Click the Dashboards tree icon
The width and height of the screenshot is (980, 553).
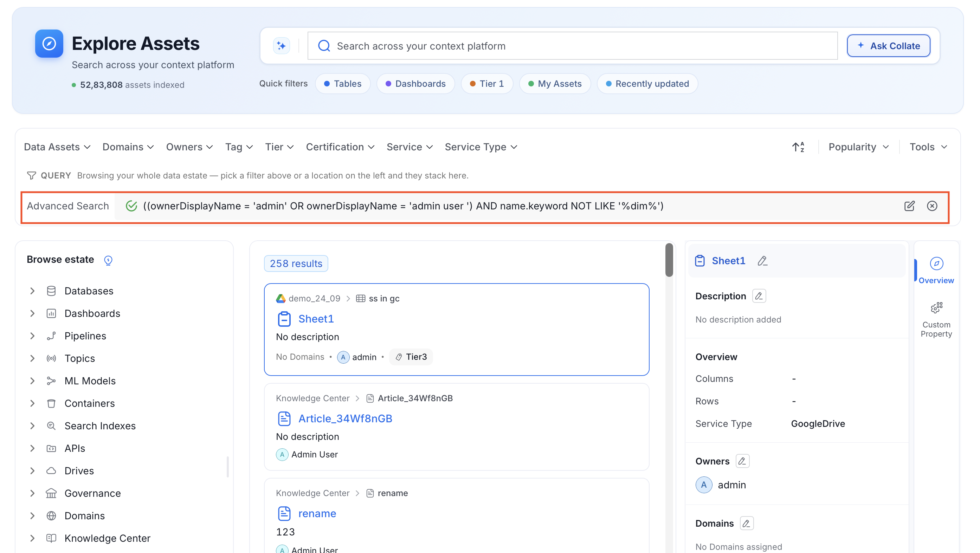click(51, 313)
